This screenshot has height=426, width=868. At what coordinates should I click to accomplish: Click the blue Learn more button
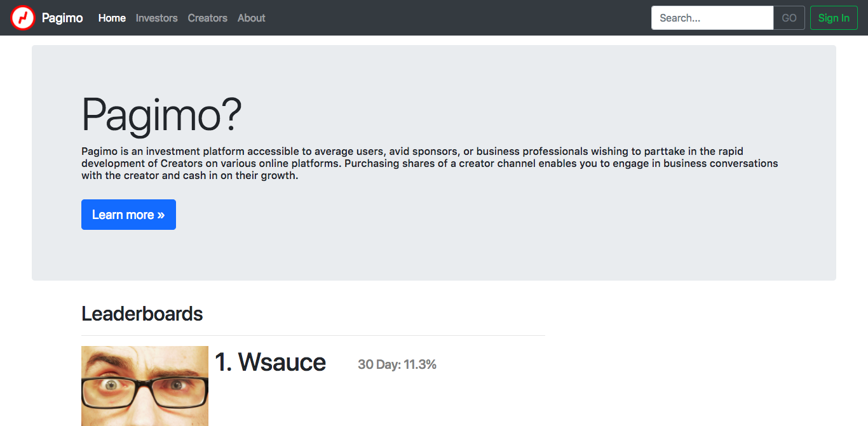(128, 215)
